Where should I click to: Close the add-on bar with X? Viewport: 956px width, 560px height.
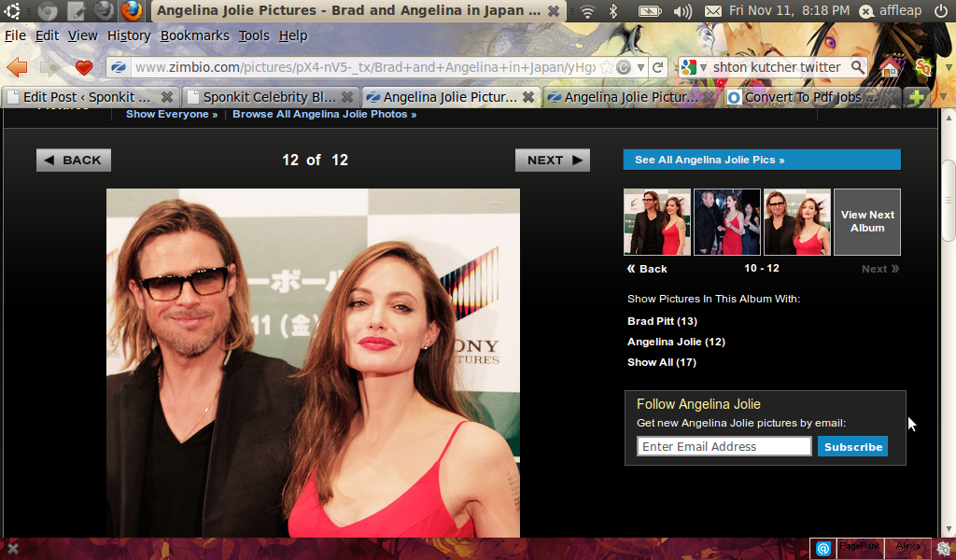pos(13,549)
